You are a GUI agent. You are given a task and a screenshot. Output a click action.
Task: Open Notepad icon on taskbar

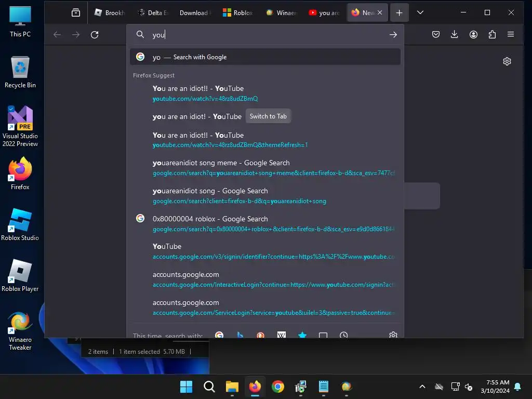(x=323, y=387)
